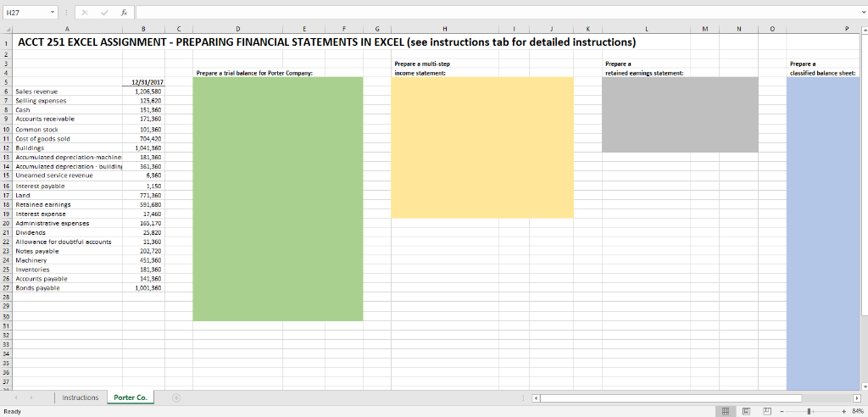Adjust the zoom slider handle

[x=810, y=411]
